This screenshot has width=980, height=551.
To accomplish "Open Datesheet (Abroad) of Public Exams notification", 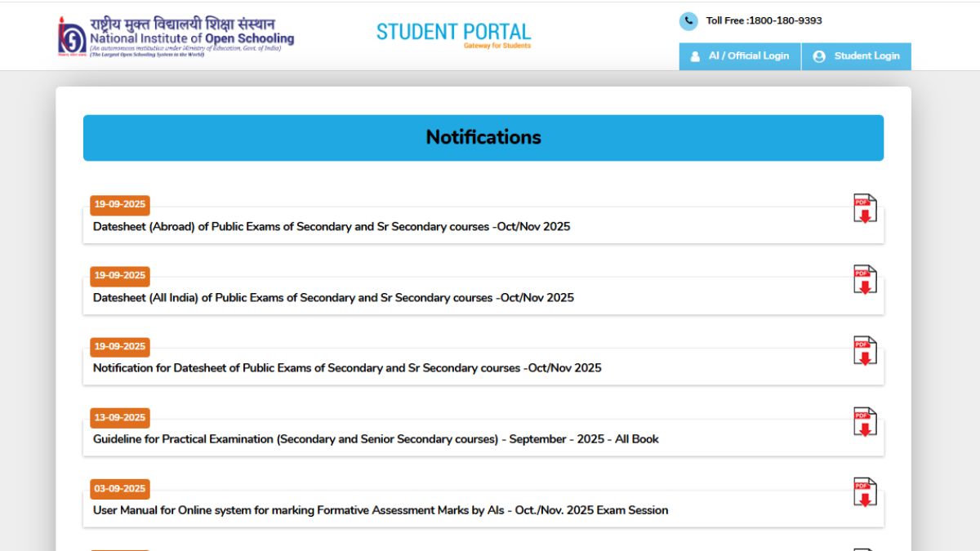I will [332, 226].
